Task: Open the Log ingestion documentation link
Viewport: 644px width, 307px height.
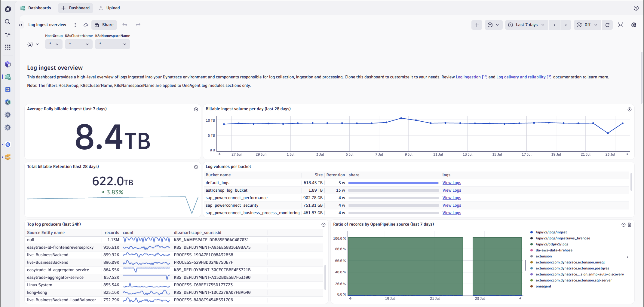Action: [x=468, y=77]
